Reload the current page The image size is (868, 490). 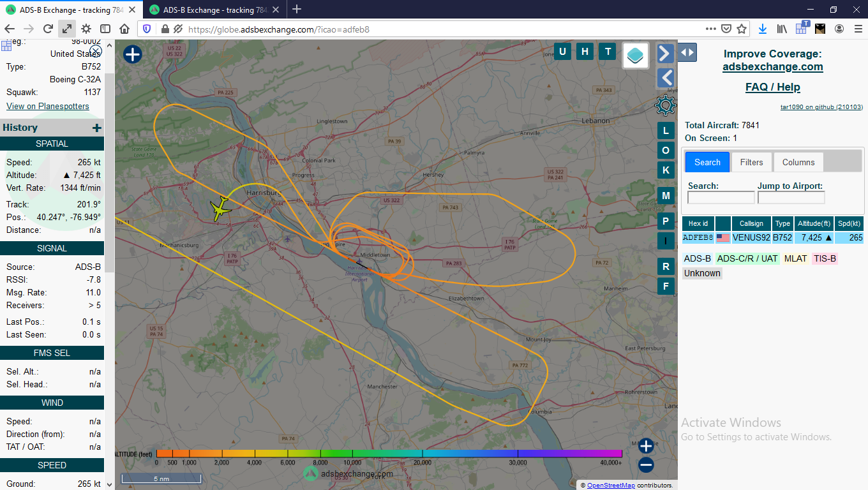48,29
